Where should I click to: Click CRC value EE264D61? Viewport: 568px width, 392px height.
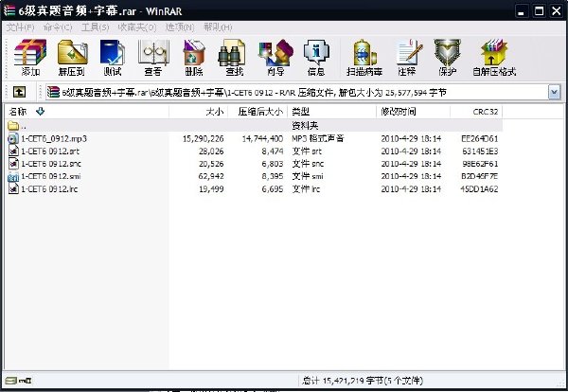(480, 138)
